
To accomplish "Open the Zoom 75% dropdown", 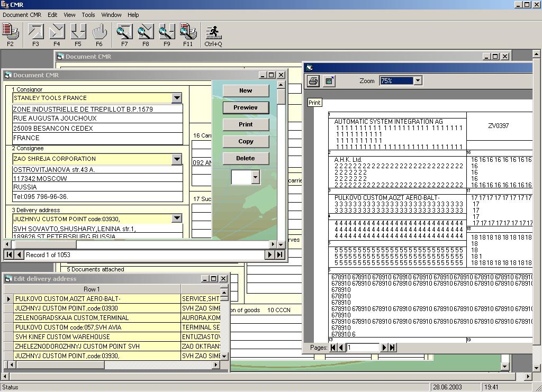I will coord(418,81).
